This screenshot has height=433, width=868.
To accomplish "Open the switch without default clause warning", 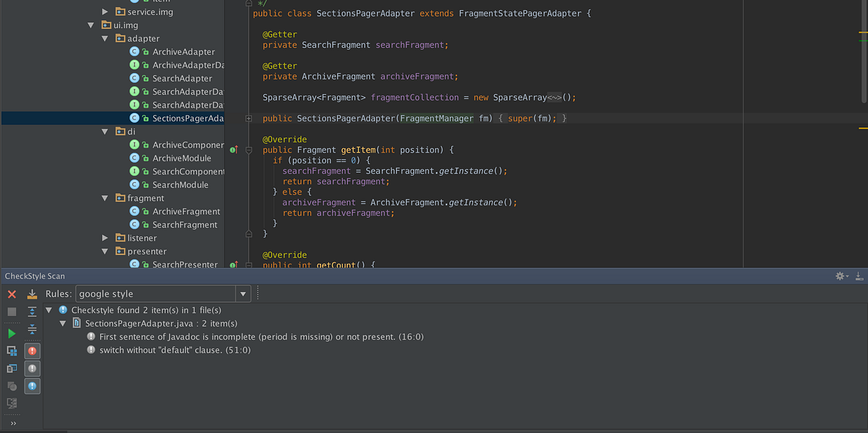I will 174,349.
